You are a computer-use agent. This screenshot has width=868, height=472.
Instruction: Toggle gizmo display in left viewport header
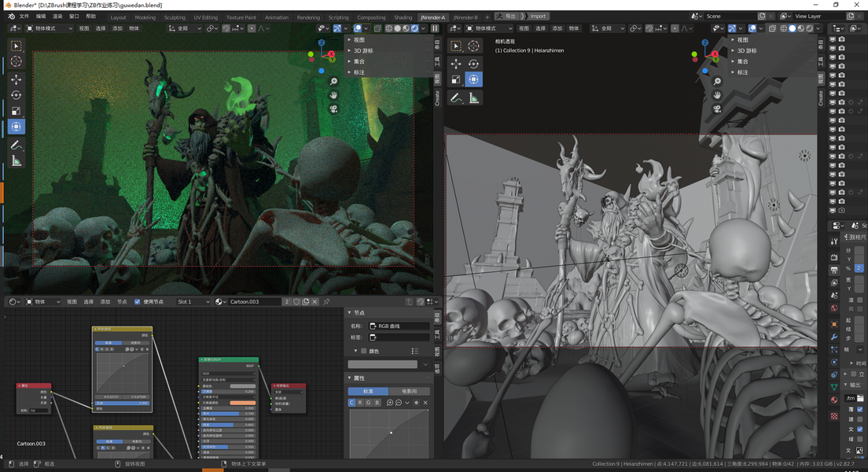point(337,28)
